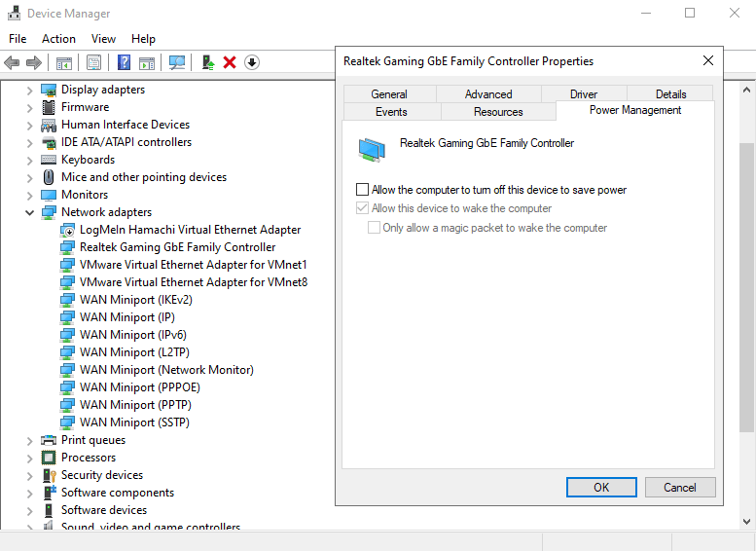Click the Human Interface Devices icon
Image resolution: width=756 pixels, height=551 pixels.
[49, 125]
